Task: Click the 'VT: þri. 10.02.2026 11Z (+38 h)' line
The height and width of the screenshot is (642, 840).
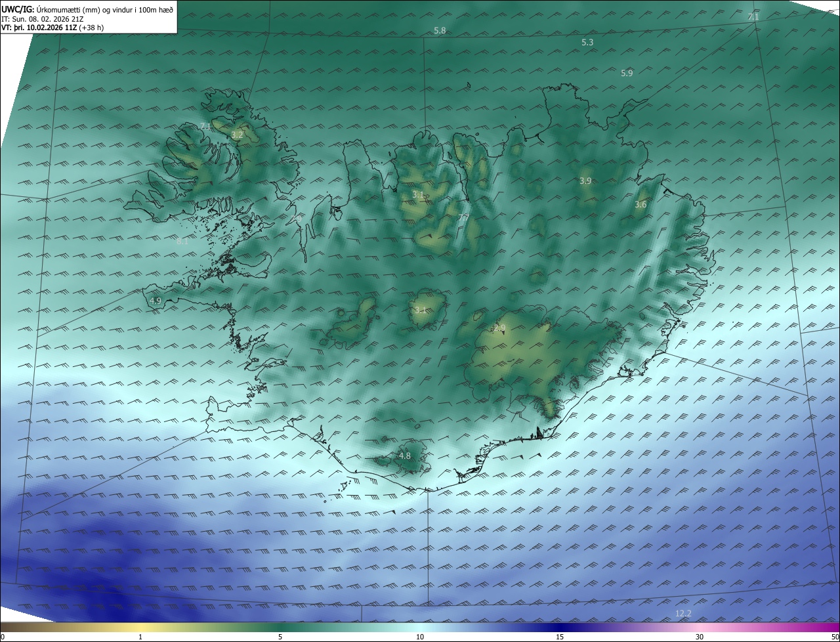Action: [x=52, y=28]
